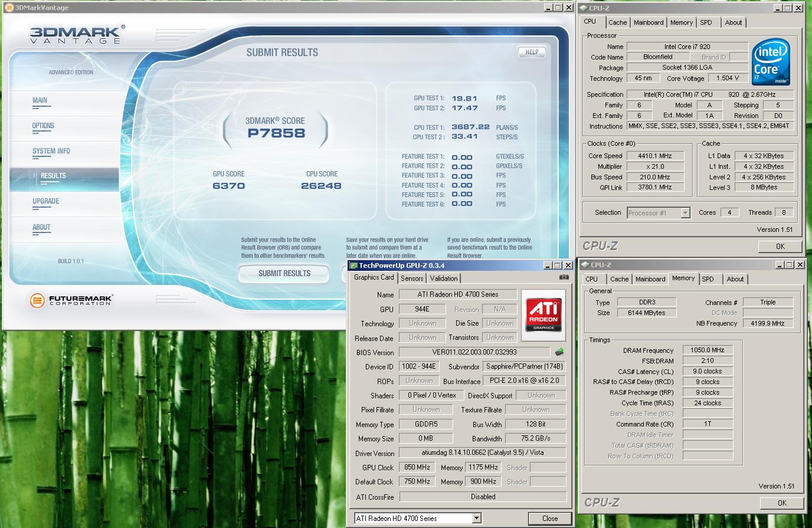Screen dimensions: 812x528
Task: Click the GPU score value 6370
Action: click(229, 186)
